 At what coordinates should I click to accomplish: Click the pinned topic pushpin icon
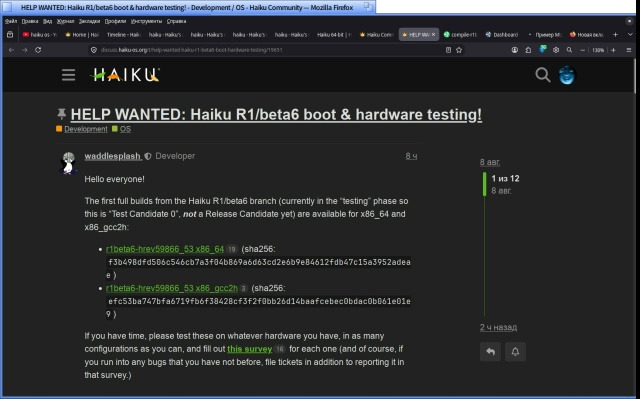coord(62,114)
